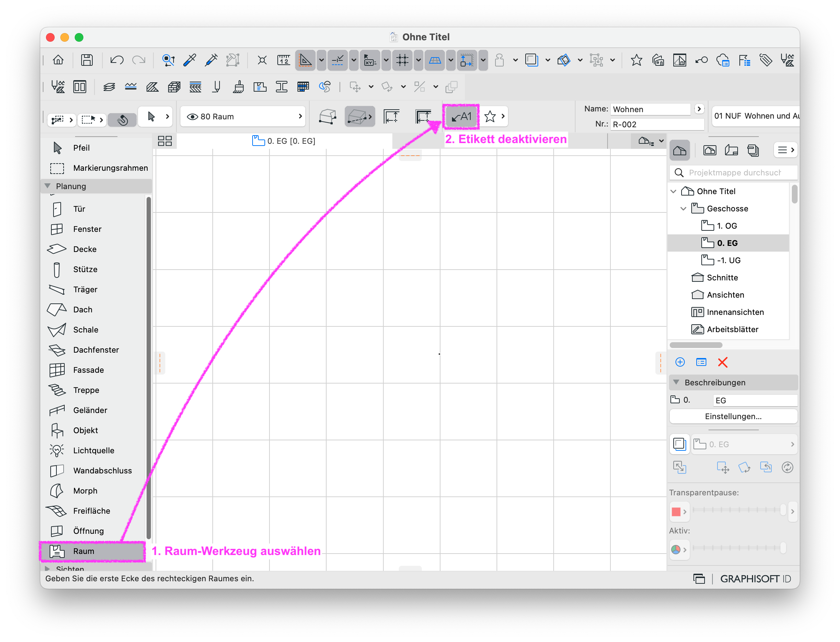Select the Lichtquelle tool

coord(93,451)
